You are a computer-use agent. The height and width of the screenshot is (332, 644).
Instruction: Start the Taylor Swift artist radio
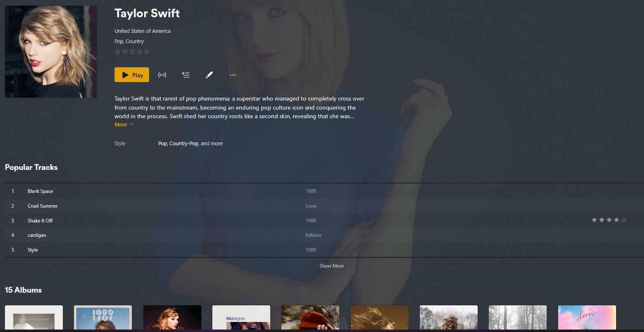point(162,75)
